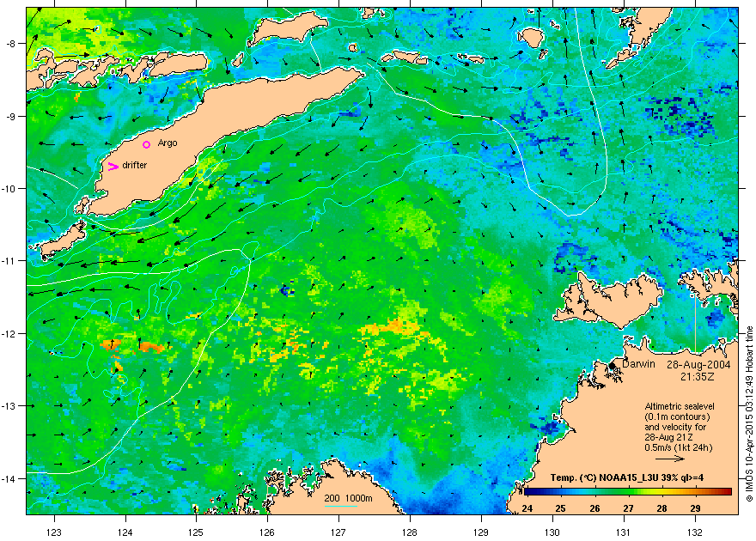Click the cyan depth contour legend line
The height and width of the screenshot is (541, 756).
[x=340, y=505]
